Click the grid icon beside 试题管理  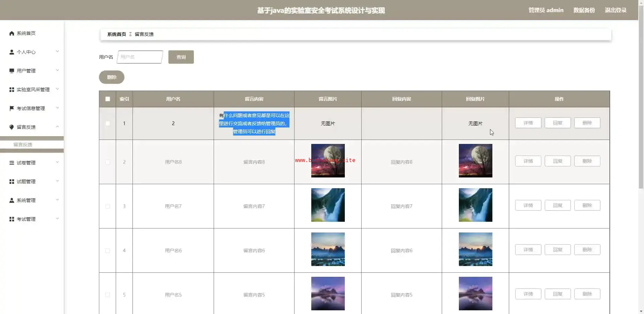pyautogui.click(x=12, y=181)
